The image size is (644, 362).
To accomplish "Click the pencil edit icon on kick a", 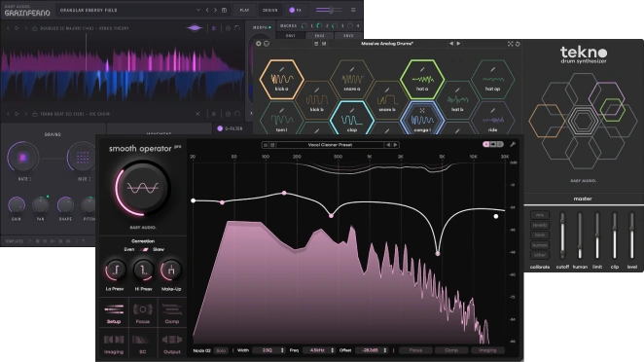I will 282,69.
